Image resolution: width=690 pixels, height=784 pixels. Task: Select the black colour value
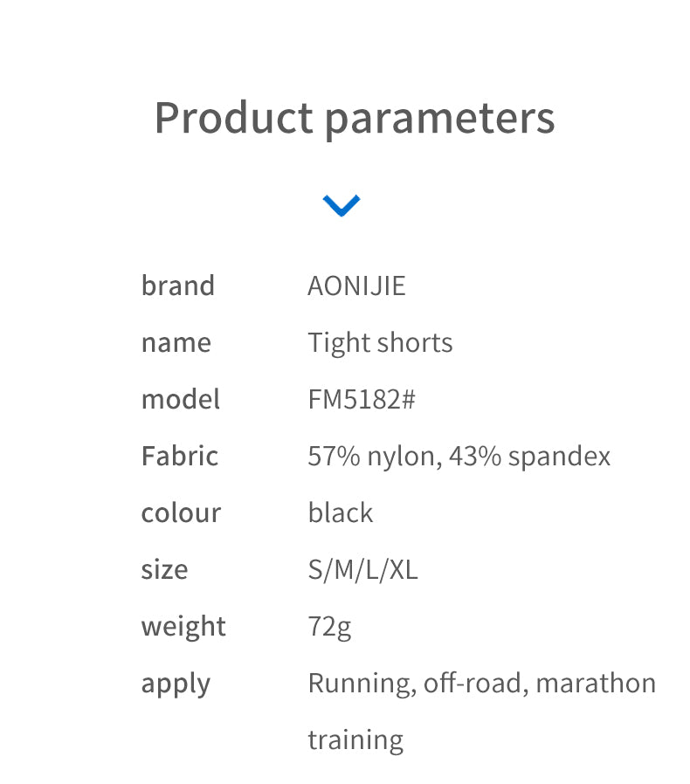click(x=340, y=512)
